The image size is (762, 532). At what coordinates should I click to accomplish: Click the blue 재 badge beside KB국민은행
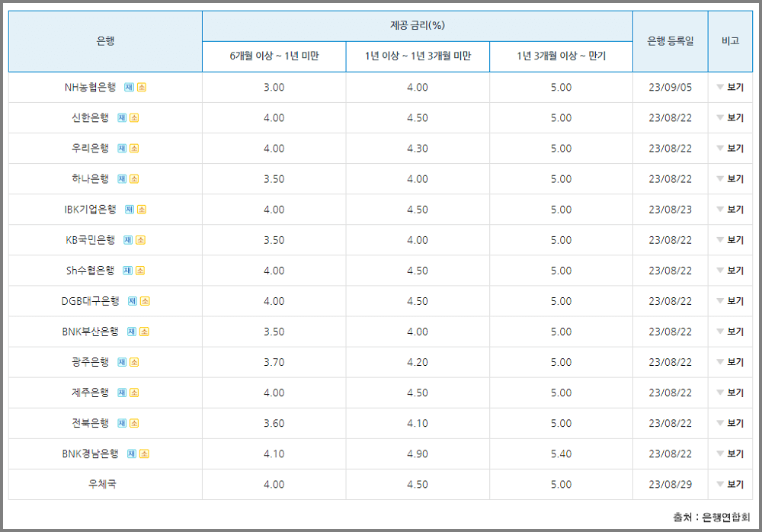coord(128,240)
